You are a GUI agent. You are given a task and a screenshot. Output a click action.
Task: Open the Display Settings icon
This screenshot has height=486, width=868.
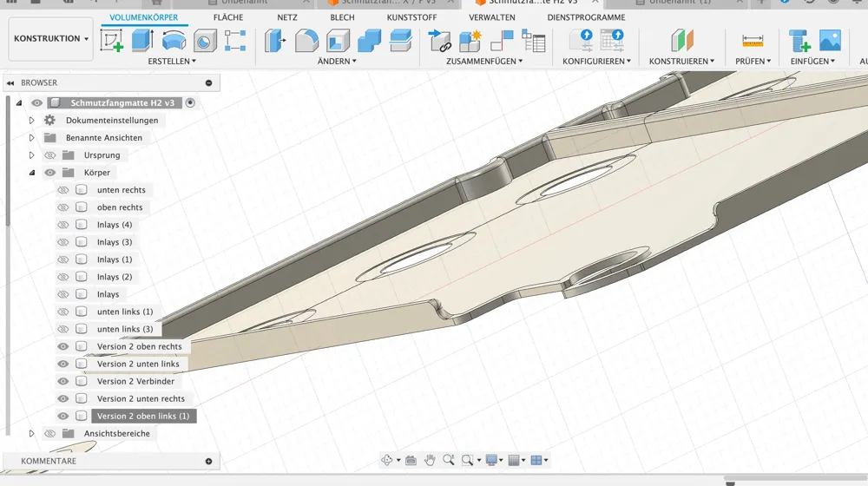[491, 460]
